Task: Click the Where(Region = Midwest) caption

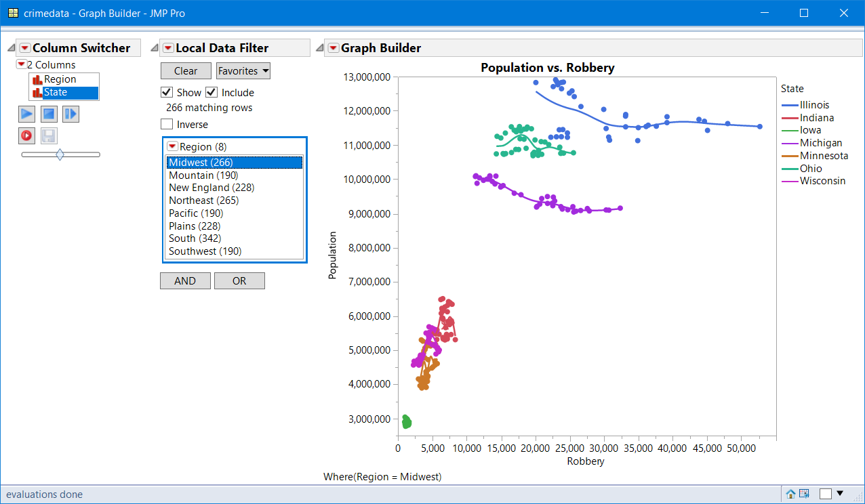Action: 382,477
